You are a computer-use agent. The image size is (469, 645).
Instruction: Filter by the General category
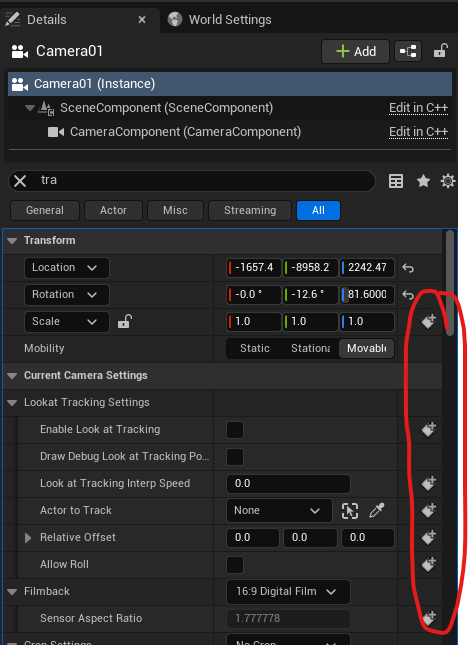click(45, 211)
